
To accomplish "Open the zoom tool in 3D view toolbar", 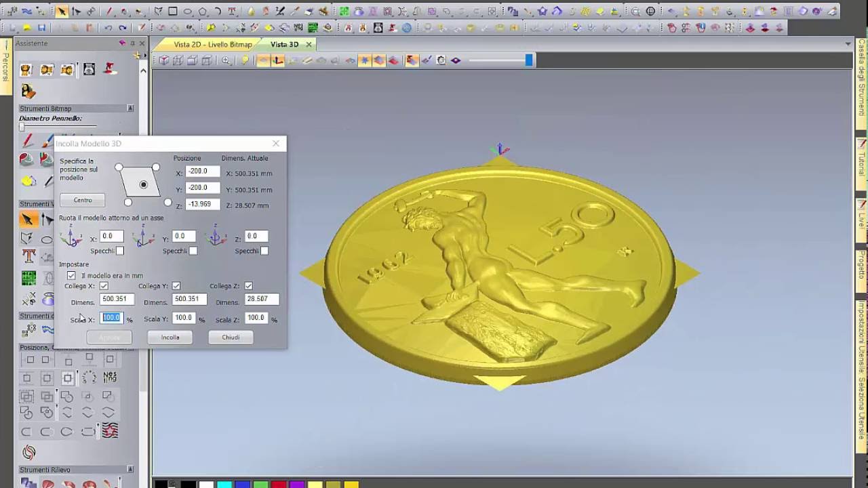I will coord(226,60).
